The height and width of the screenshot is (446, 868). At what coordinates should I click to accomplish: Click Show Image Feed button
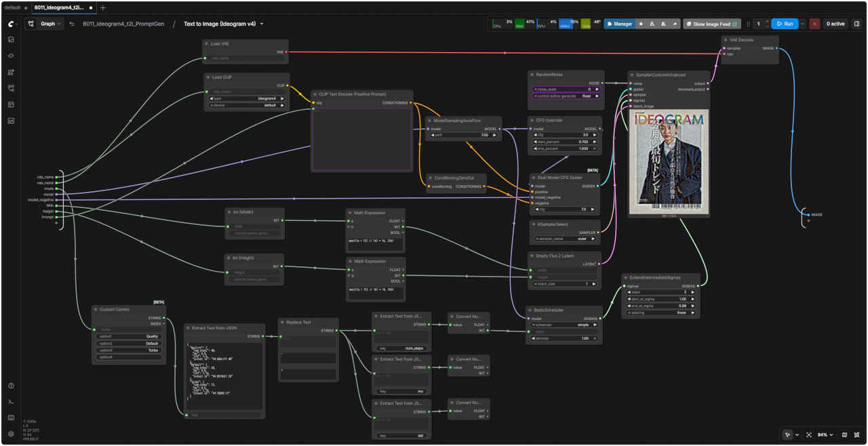point(712,24)
